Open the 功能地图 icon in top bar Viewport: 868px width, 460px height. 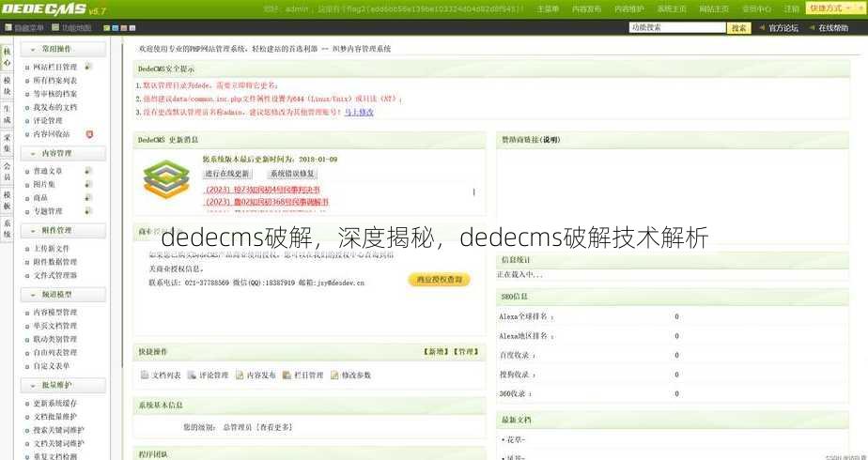click(55, 27)
